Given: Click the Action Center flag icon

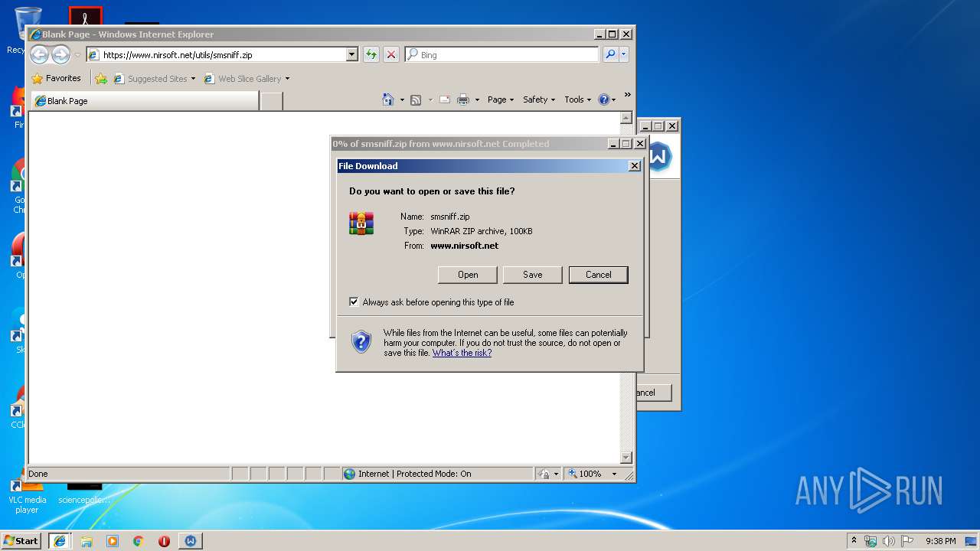Looking at the screenshot, I should (907, 541).
